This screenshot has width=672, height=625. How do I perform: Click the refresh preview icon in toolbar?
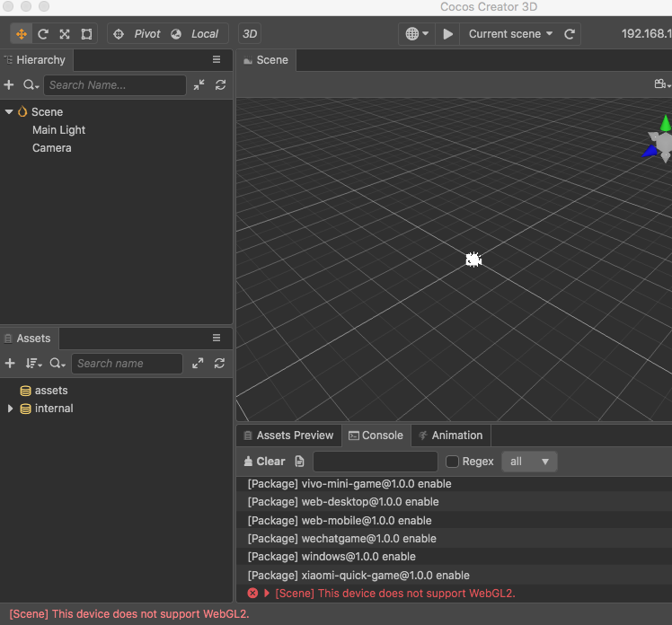570,34
